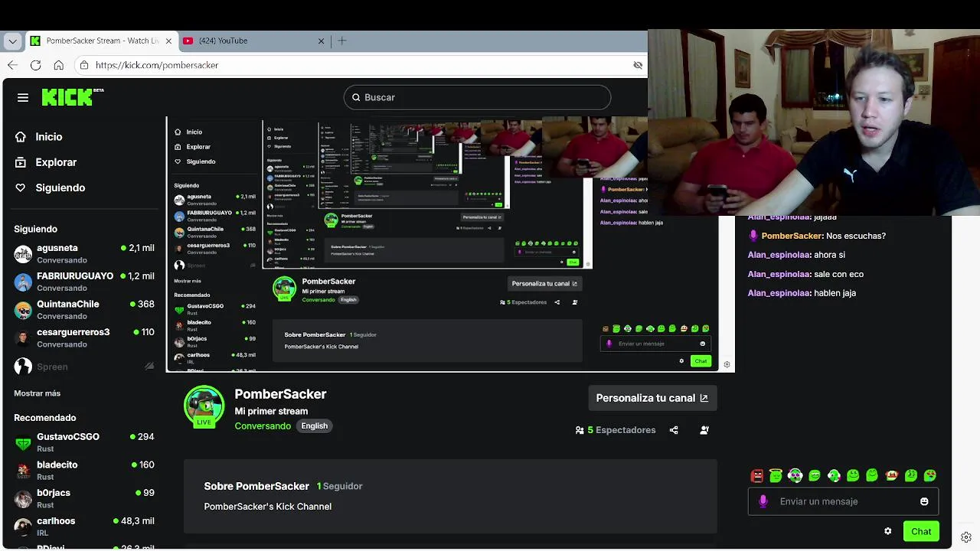Click Alan_espinolaa in 'hablen jaja' message

click(x=779, y=293)
